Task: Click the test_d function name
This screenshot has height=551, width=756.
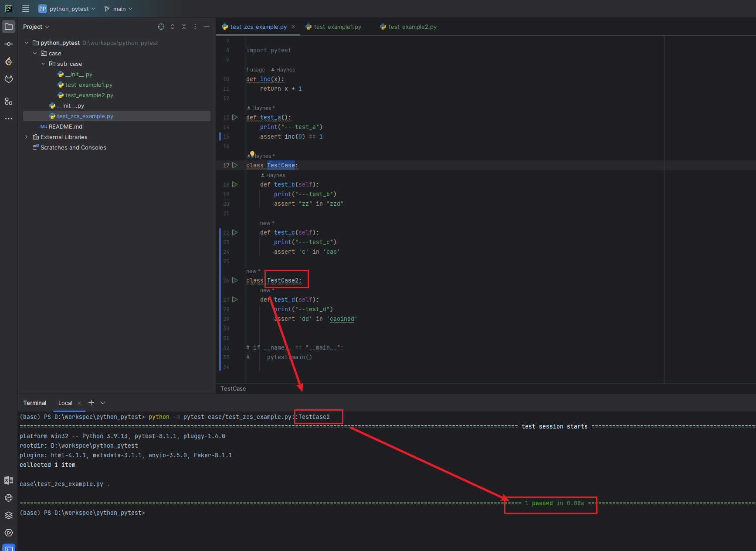Action: 285,299
